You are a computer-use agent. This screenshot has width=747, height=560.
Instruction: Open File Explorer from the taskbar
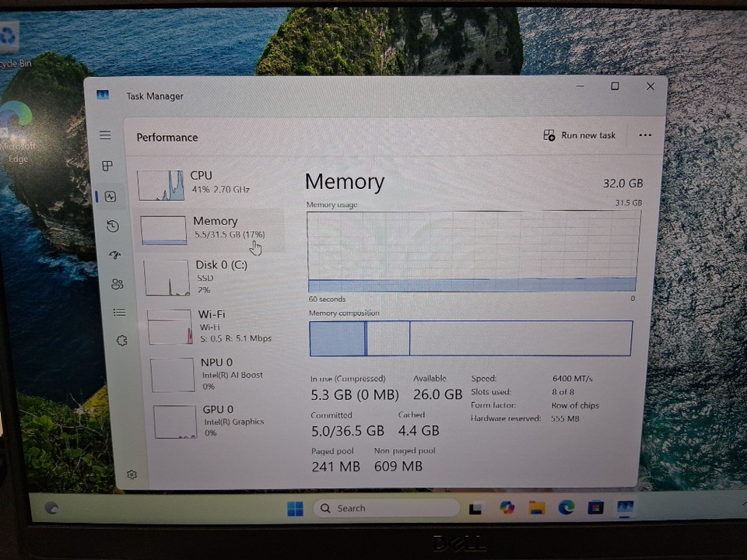coord(536,508)
